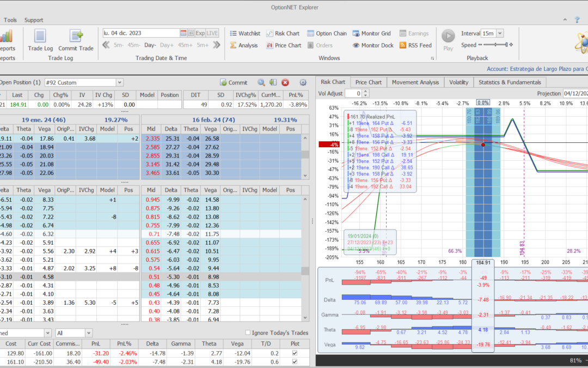The height and width of the screenshot is (368, 588).
Task: Open position settings gear icon
Action: [x=303, y=83]
